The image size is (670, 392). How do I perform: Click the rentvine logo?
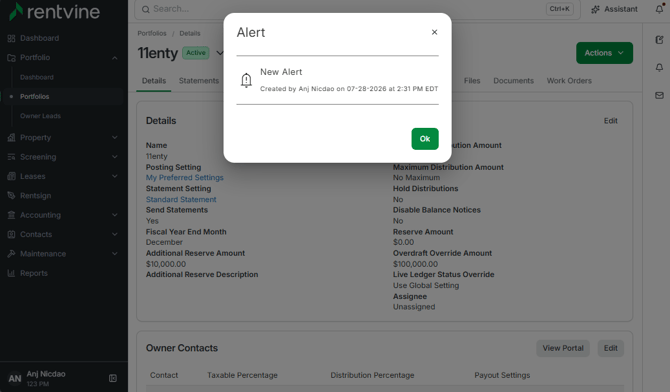55,12
